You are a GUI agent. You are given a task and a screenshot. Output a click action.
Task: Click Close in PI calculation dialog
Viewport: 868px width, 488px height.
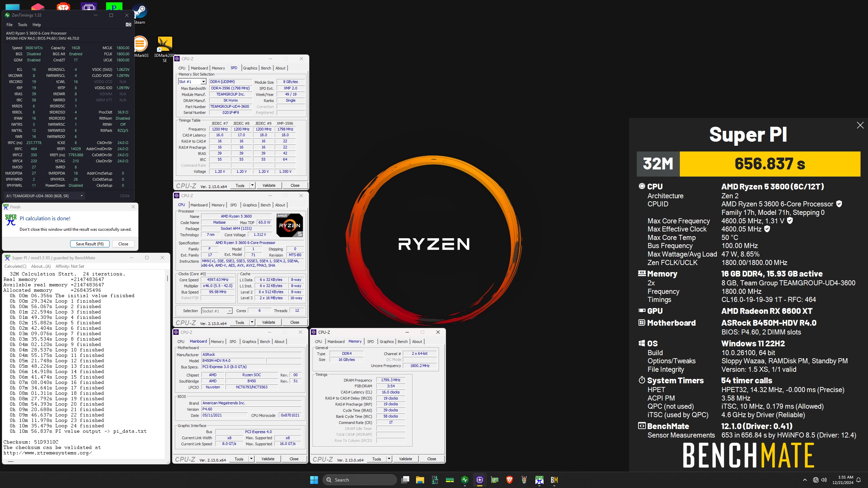(x=123, y=244)
